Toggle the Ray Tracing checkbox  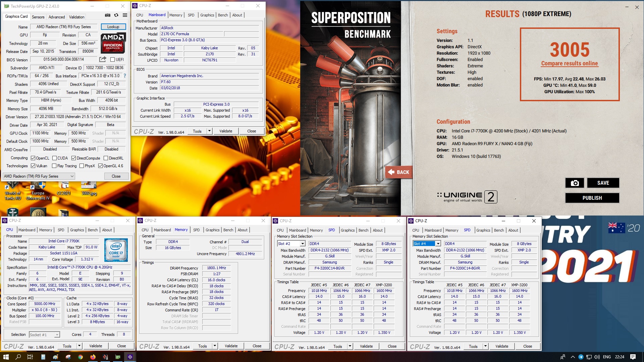point(54,166)
